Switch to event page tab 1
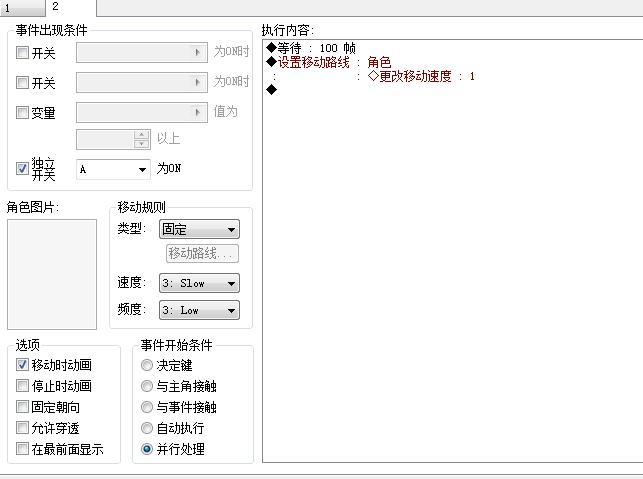Screen dimensions: 643x479 click(x=23, y=8)
